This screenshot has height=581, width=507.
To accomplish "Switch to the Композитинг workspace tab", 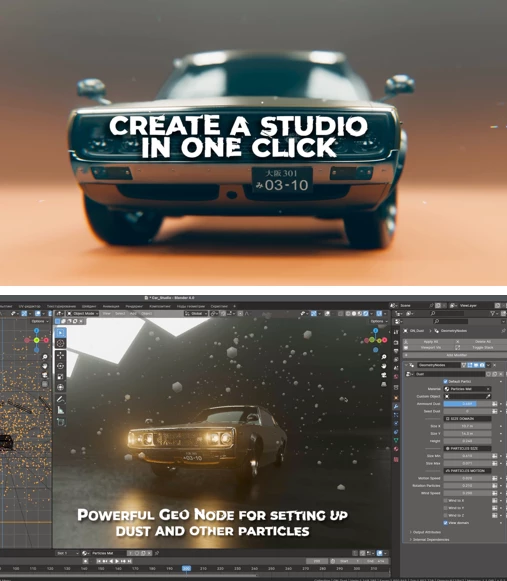I will pos(160,306).
